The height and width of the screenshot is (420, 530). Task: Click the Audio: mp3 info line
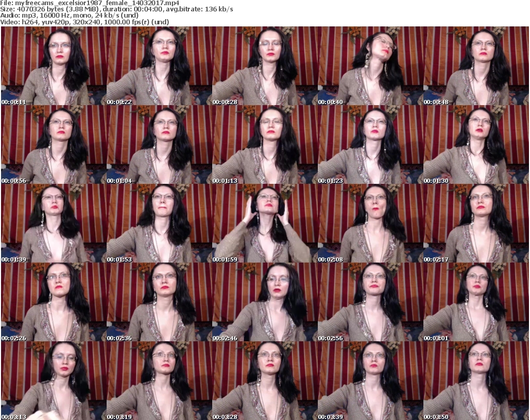pyautogui.click(x=69, y=16)
